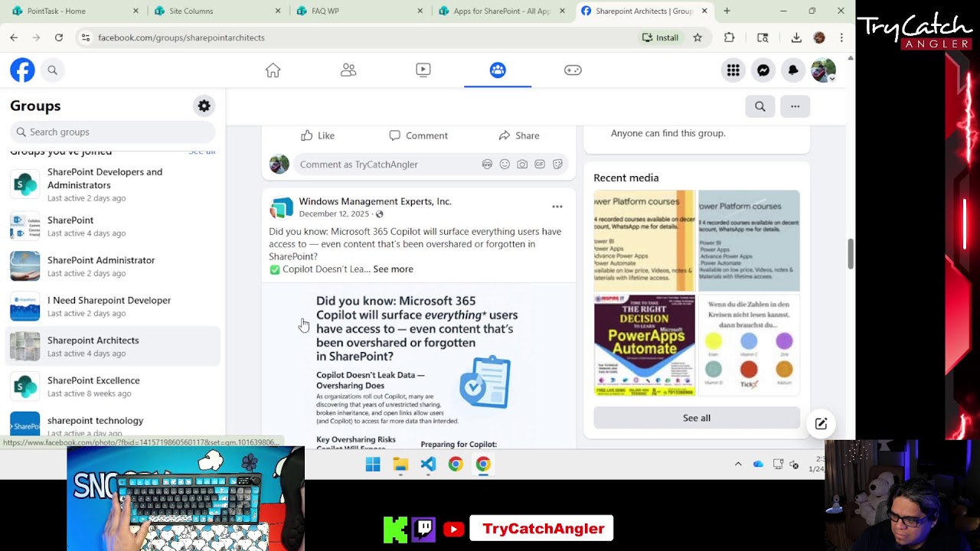The image size is (980, 551).
Task: Open the Friends icon in top navigation
Action: click(348, 70)
